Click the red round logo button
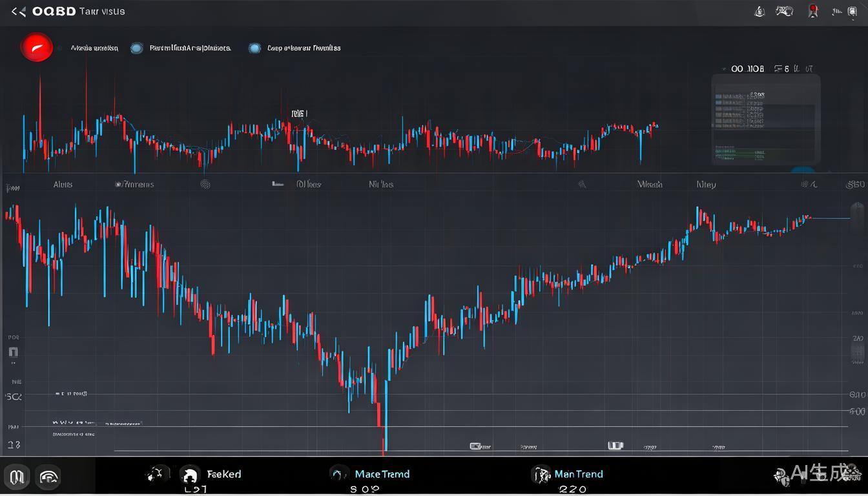Viewport: 868px width, 496px height. tap(37, 48)
